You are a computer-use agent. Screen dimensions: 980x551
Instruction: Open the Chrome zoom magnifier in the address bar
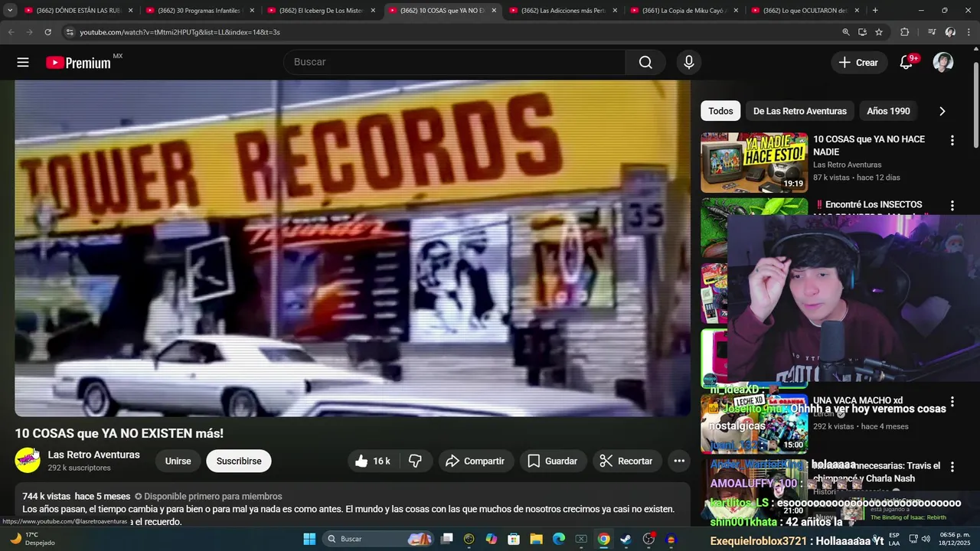click(x=846, y=32)
